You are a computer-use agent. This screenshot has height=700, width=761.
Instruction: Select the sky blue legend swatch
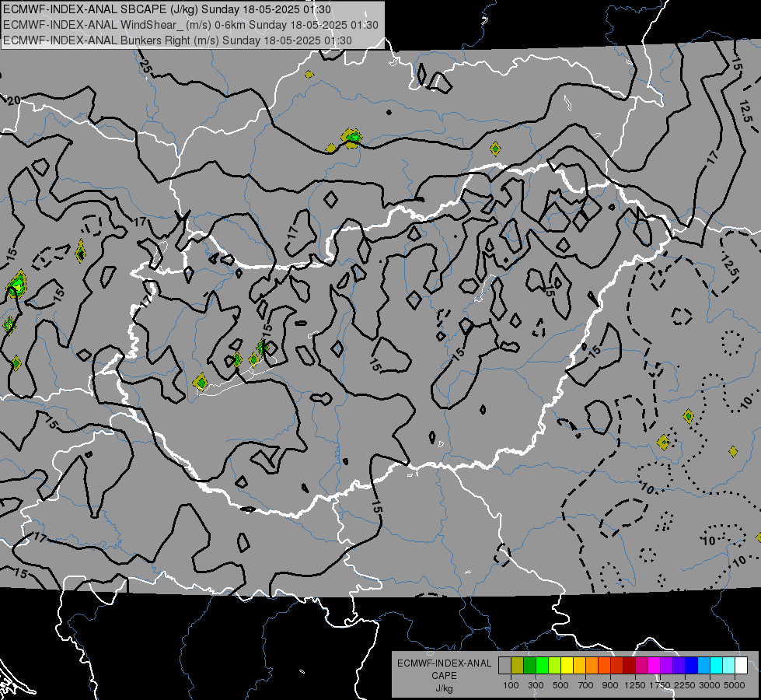(x=703, y=665)
